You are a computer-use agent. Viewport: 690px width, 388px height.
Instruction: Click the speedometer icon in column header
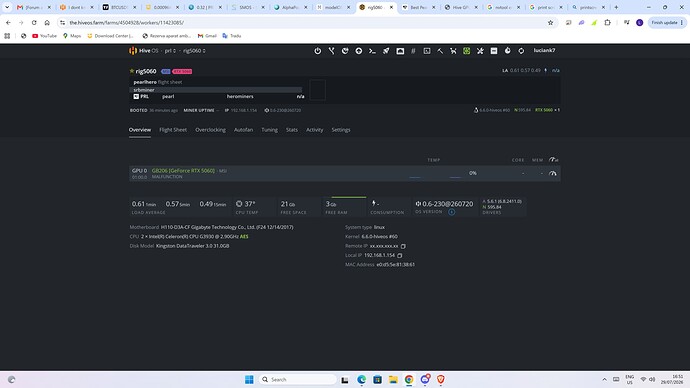click(x=553, y=160)
